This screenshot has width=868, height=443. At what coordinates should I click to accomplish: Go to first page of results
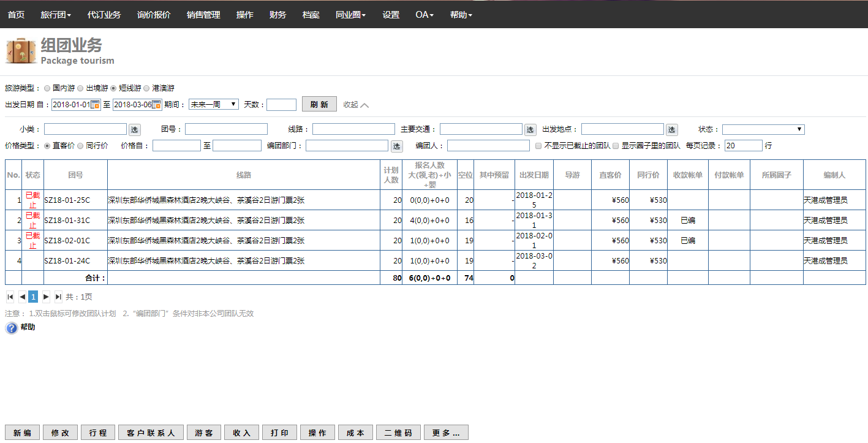coord(10,297)
